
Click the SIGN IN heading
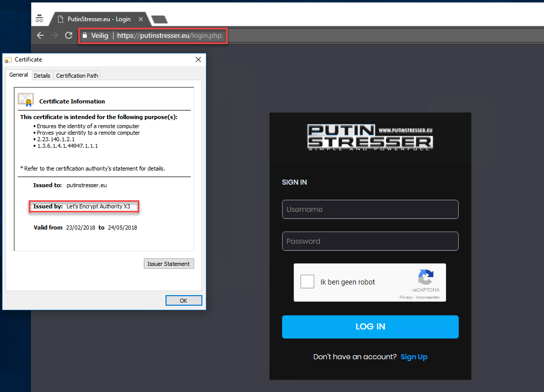pos(294,182)
